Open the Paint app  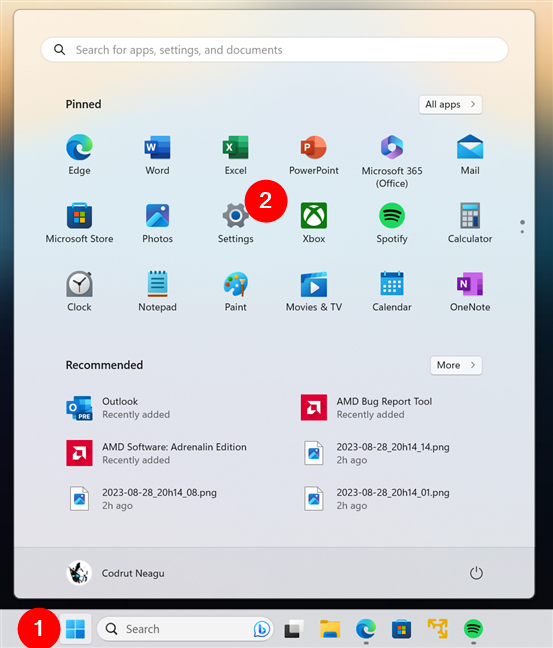click(x=236, y=292)
